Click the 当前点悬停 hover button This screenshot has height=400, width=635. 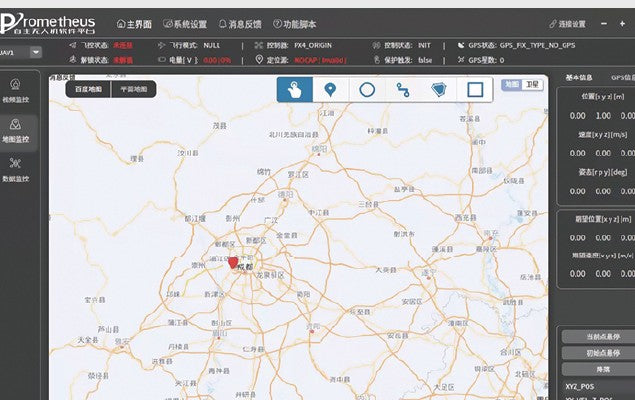599,337
